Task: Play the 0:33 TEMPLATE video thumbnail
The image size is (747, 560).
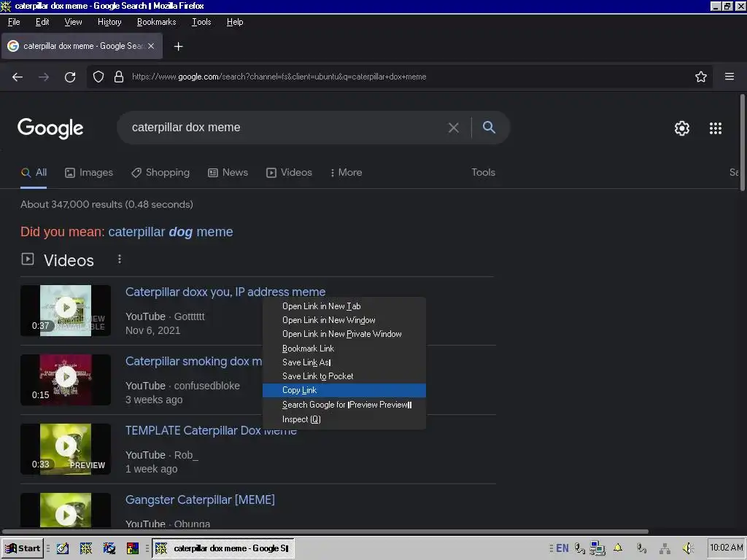Action: [x=66, y=449]
